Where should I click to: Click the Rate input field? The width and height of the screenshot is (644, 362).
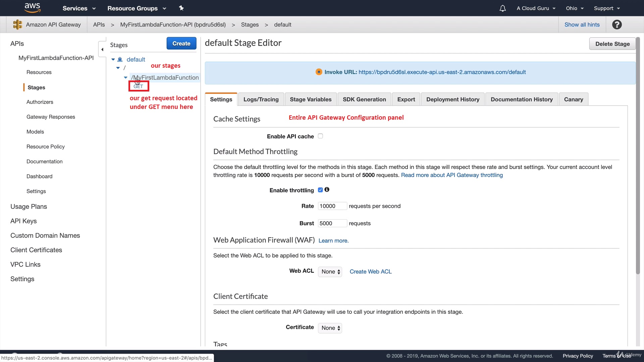tap(332, 206)
